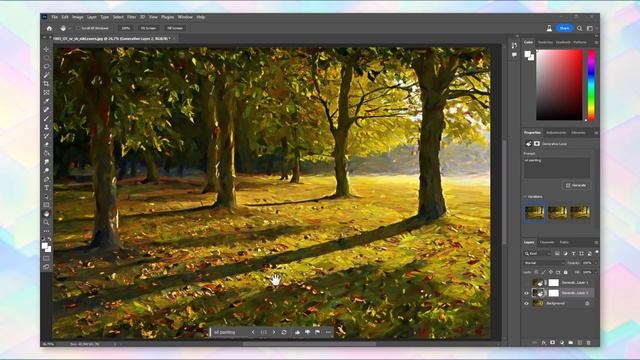Go to next variation arrow on task bar
The height and width of the screenshot is (360, 640).
[x=274, y=332]
